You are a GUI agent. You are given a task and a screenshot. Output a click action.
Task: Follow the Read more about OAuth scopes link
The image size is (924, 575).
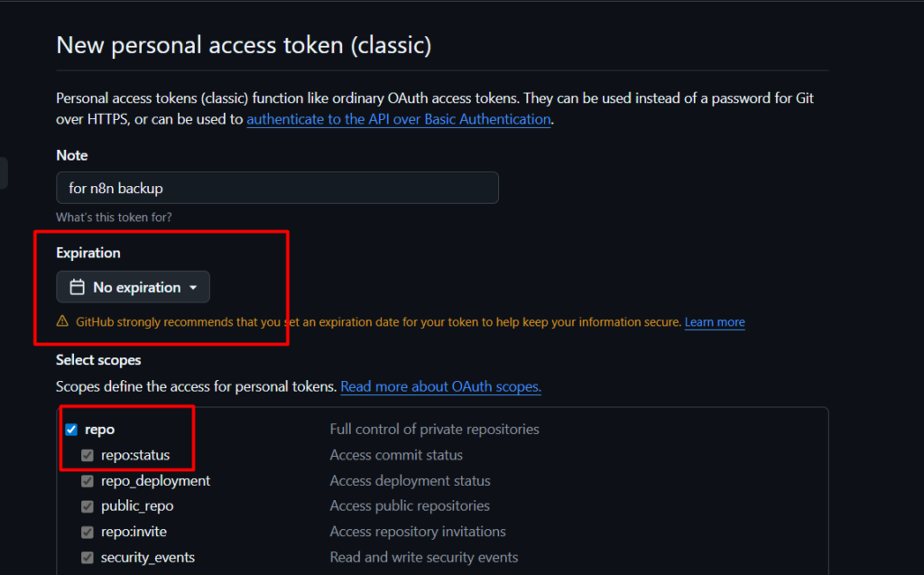[440, 386]
